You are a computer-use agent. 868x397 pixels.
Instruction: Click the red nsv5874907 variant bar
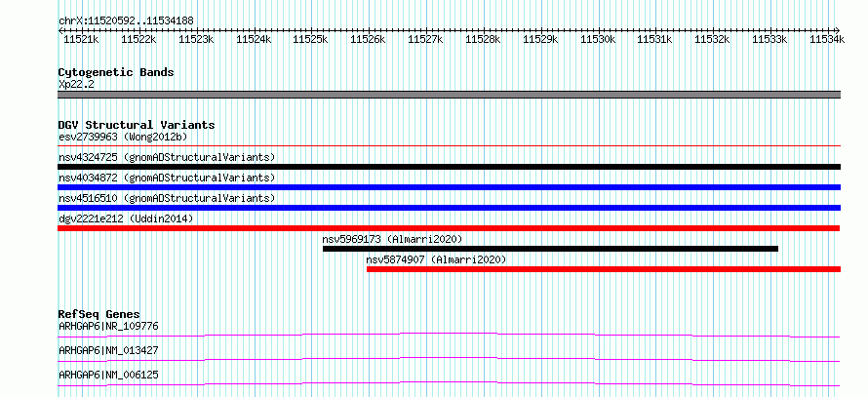(604, 269)
